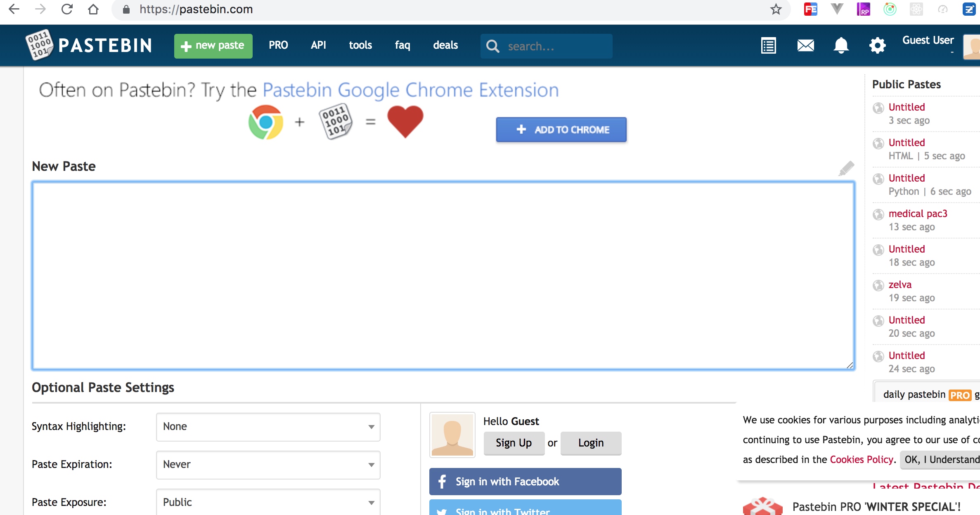Click inside the New Paste text area
980x515 pixels.
click(x=443, y=275)
